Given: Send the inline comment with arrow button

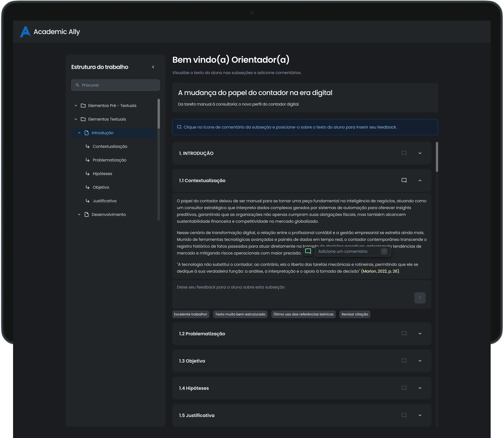Looking at the screenshot, I should tap(384, 251).
